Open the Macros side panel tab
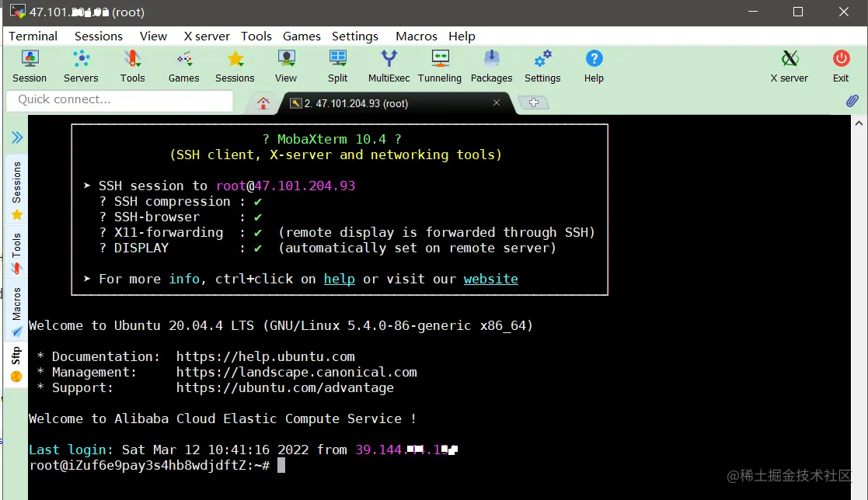 (16, 311)
